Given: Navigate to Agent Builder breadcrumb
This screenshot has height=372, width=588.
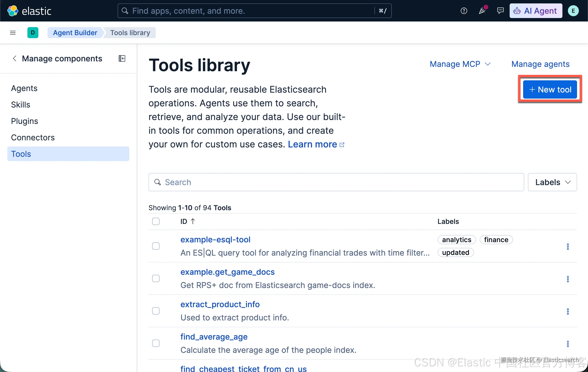Looking at the screenshot, I should point(75,33).
